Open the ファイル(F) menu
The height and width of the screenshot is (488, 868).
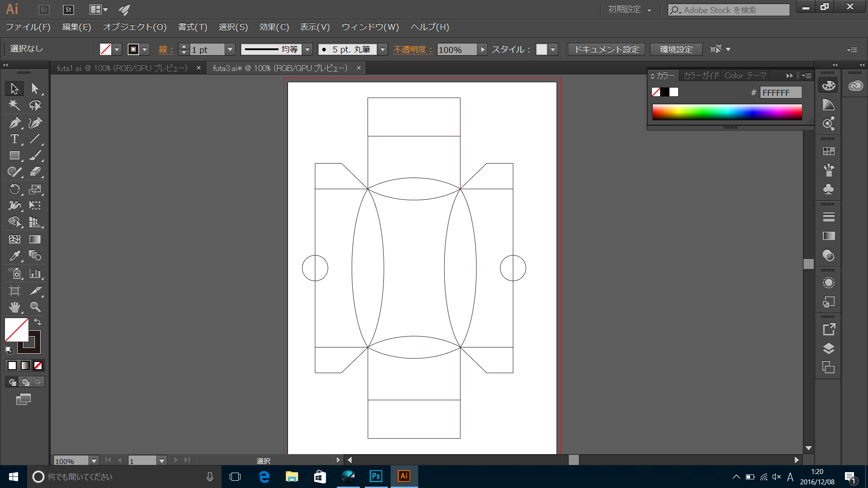tap(28, 27)
